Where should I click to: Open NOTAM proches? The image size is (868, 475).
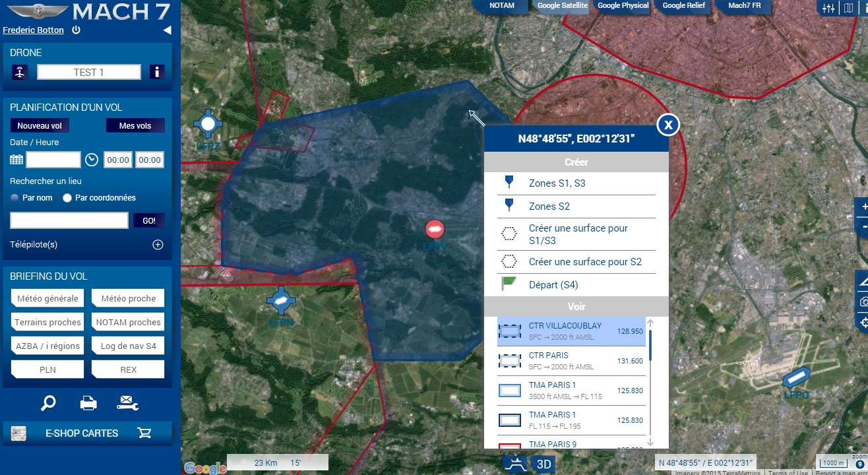(x=128, y=322)
